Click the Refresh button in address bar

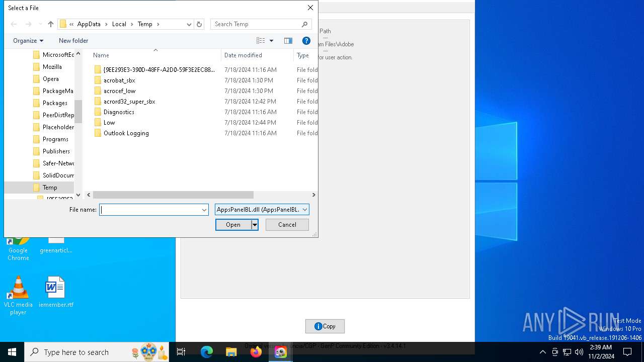click(x=199, y=24)
